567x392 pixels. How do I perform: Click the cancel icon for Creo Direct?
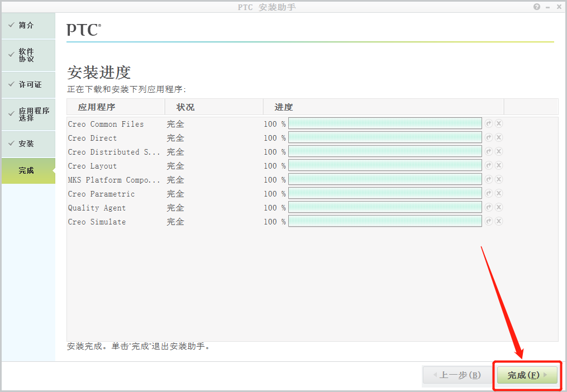pyautogui.click(x=499, y=137)
